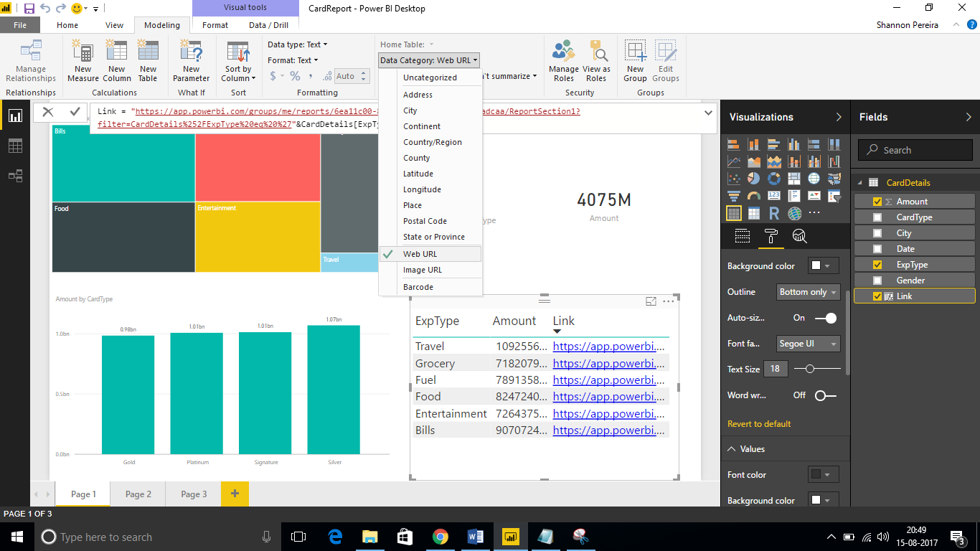Add a new page with plus
980x551 pixels.
click(235, 494)
